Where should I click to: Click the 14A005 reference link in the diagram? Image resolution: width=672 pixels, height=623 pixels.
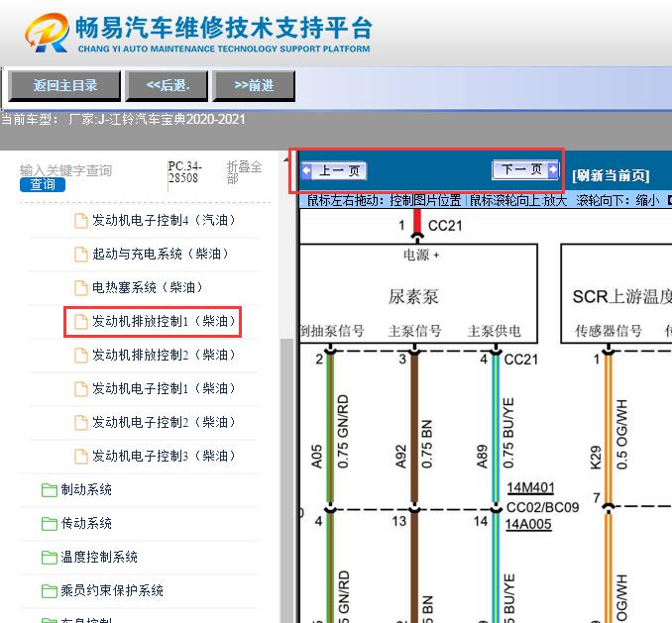pos(528,524)
